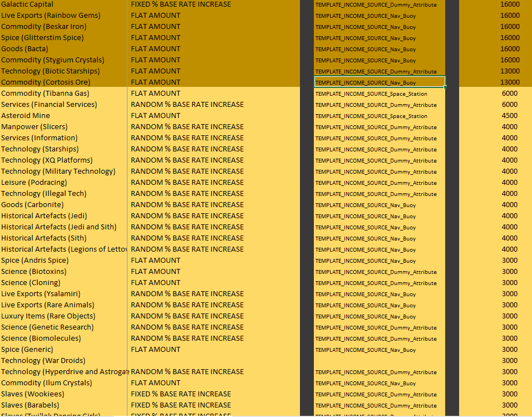Select Space_Station template in Tibanna Gas row

click(371, 94)
